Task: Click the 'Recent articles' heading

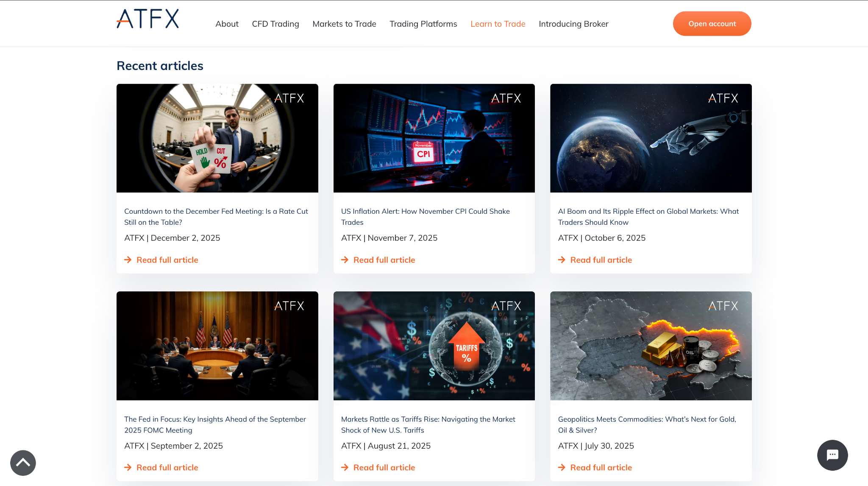Action: (160, 66)
